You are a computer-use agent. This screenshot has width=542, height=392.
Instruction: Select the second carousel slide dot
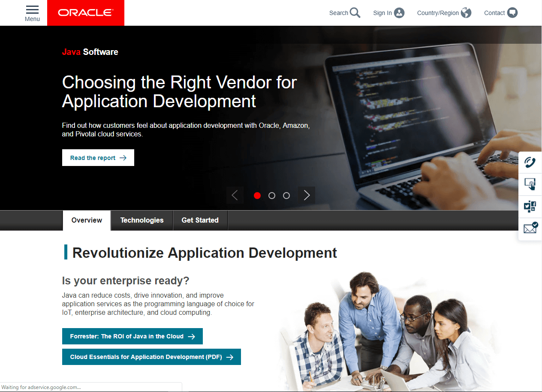pos(272,196)
